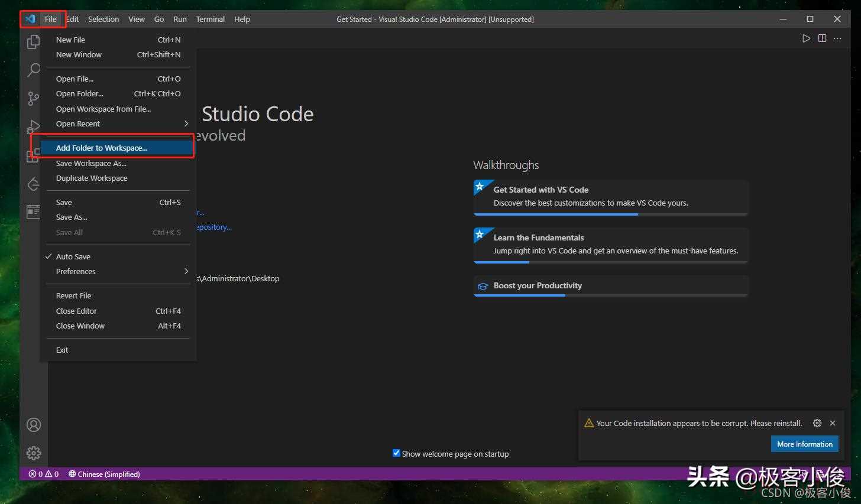This screenshot has width=861, height=504.
Task: Open the Source Control view icon
Action: 34,98
